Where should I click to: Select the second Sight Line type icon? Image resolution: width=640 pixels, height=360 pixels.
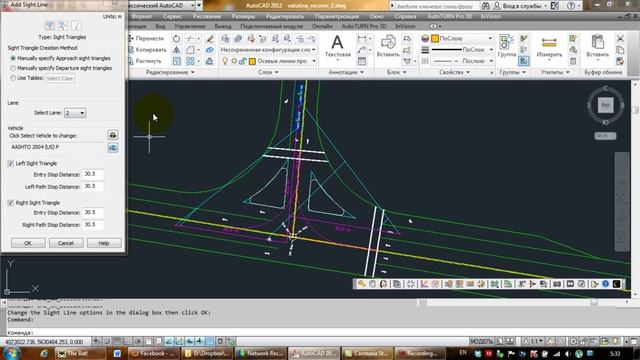(x=63, y=25)
